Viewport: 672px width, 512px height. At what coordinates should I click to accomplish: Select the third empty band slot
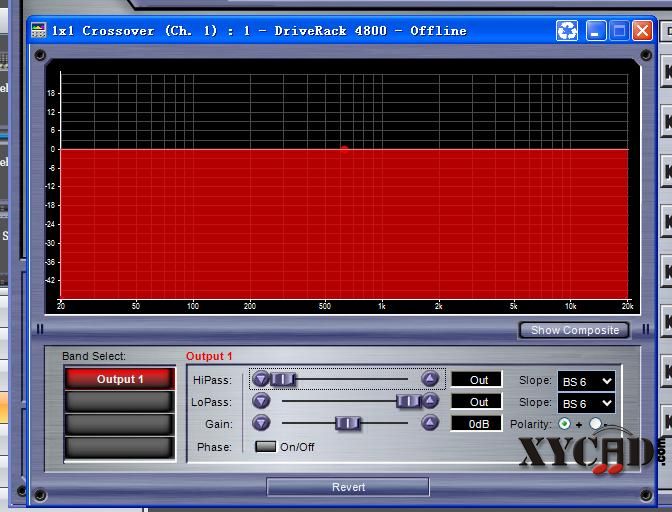120,425
